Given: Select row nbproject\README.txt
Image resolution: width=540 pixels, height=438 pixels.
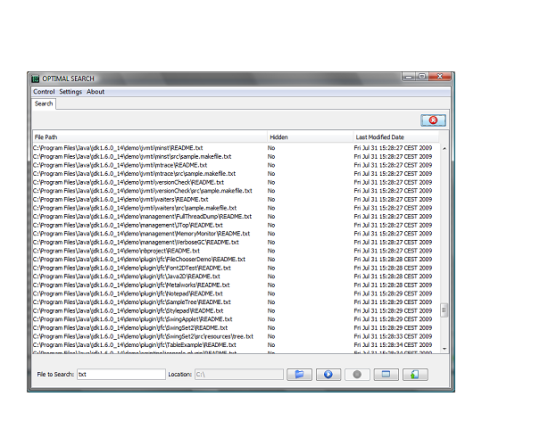Looking at the screenshot, I should [x=236, y=251].
